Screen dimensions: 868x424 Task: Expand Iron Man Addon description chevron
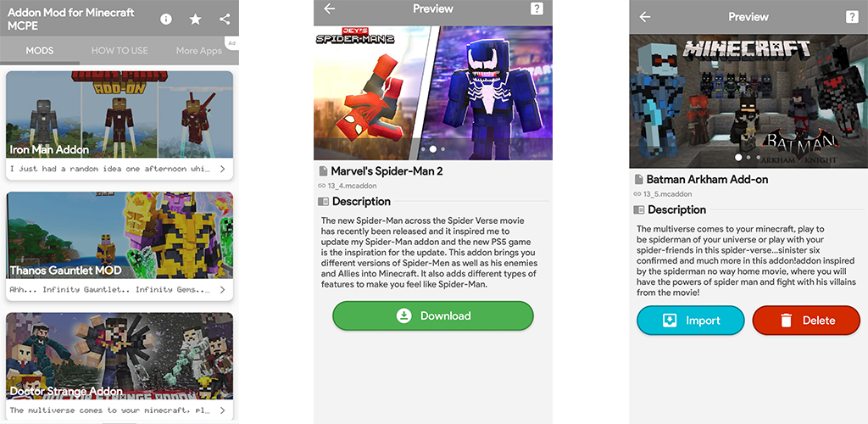(223, 170)
